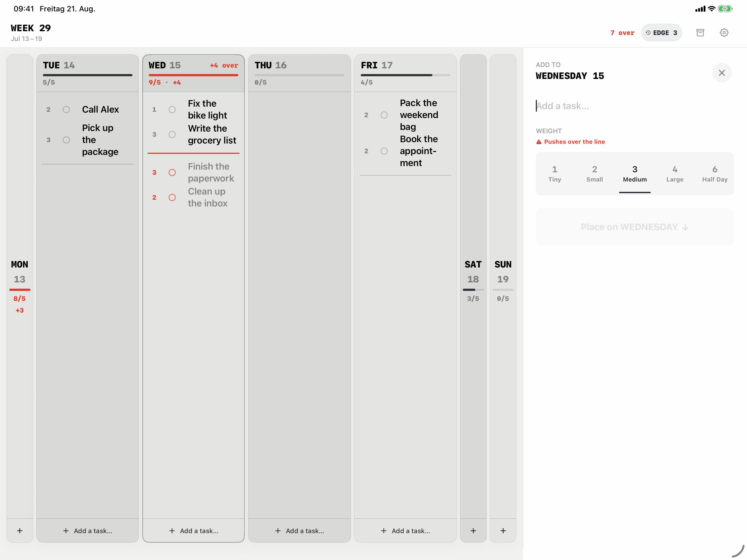Open the archive box icon
This screenshot has height=560, width=747.
(x=700, y=33)
